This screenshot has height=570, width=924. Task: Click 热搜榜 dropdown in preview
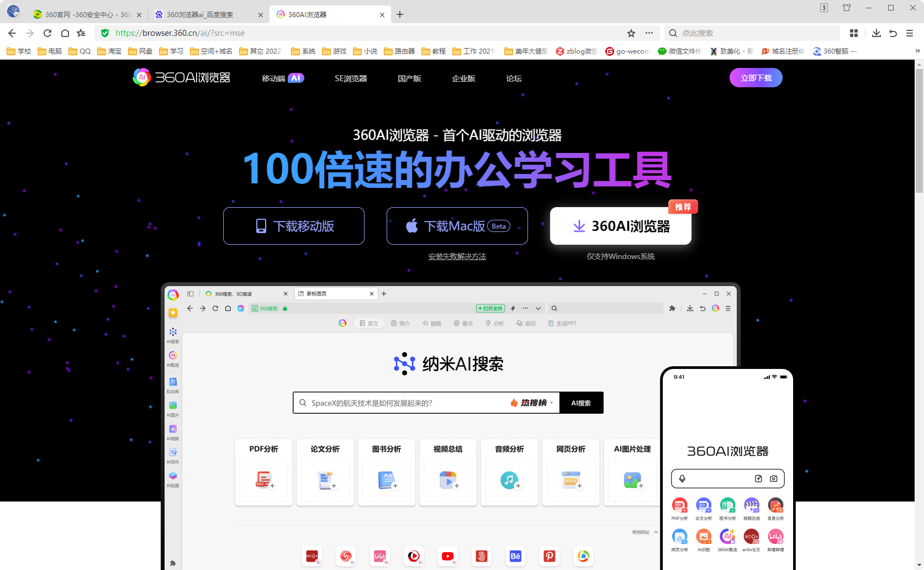532,403
